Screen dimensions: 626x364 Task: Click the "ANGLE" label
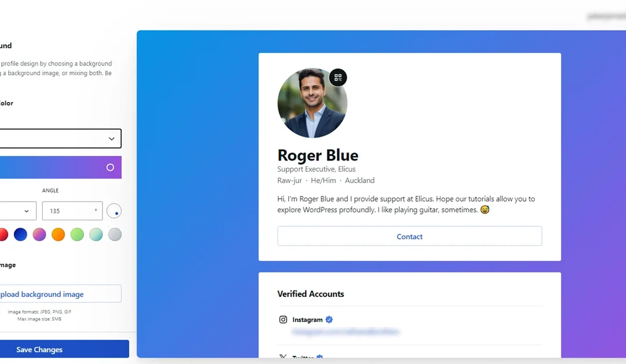click(x=50, y=190)
